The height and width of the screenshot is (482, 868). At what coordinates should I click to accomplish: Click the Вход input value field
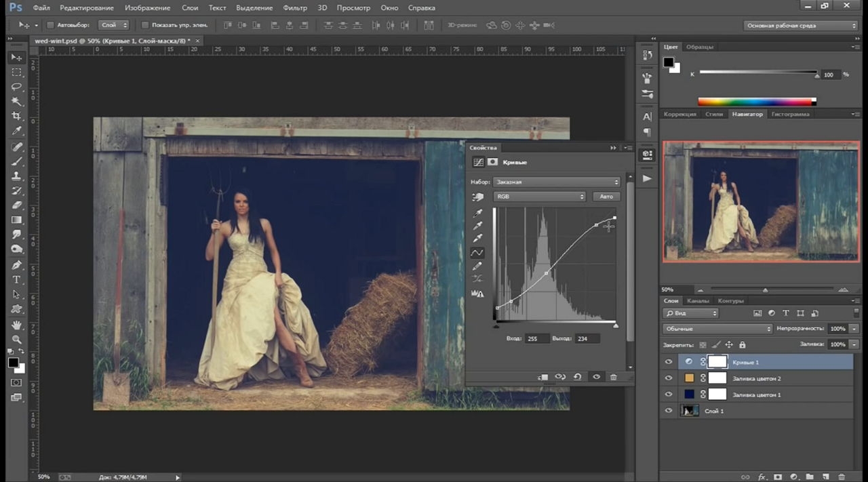point(537,338)
